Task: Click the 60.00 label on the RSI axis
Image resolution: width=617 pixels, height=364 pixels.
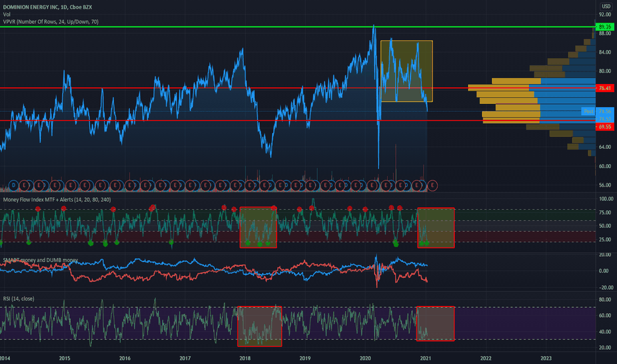Action: coord(605,316)
